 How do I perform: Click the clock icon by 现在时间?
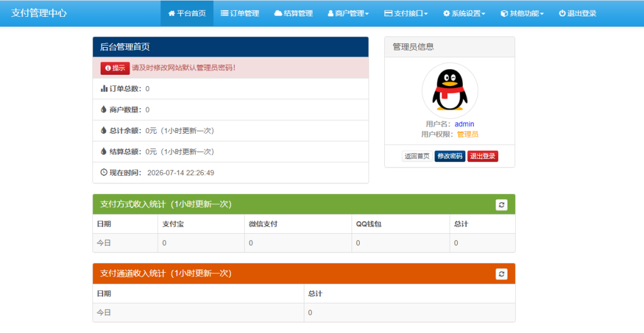click(104, 172)
